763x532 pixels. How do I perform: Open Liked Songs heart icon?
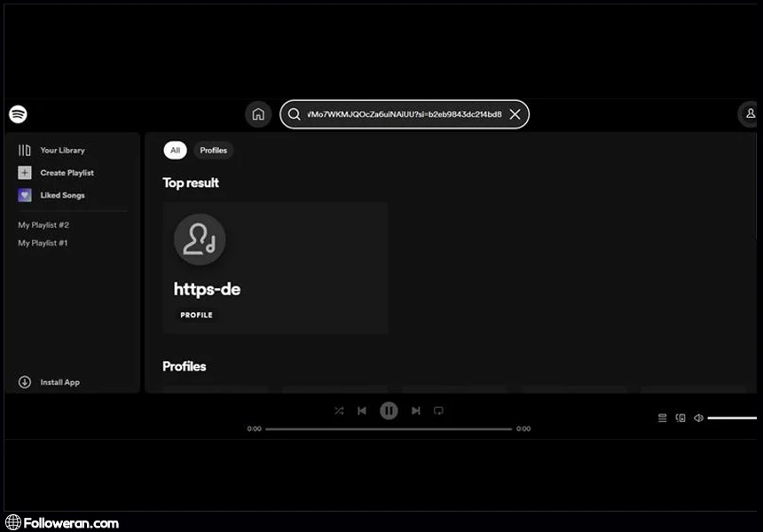point(25,195)
